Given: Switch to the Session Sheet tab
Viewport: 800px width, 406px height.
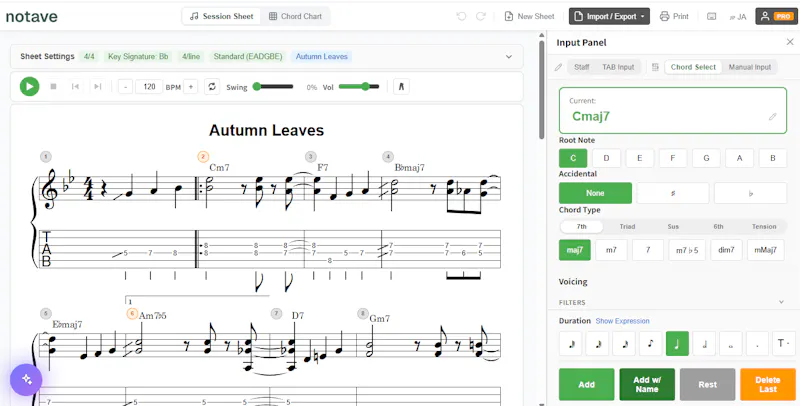Looking at the screenshot, I should [221, 16].
